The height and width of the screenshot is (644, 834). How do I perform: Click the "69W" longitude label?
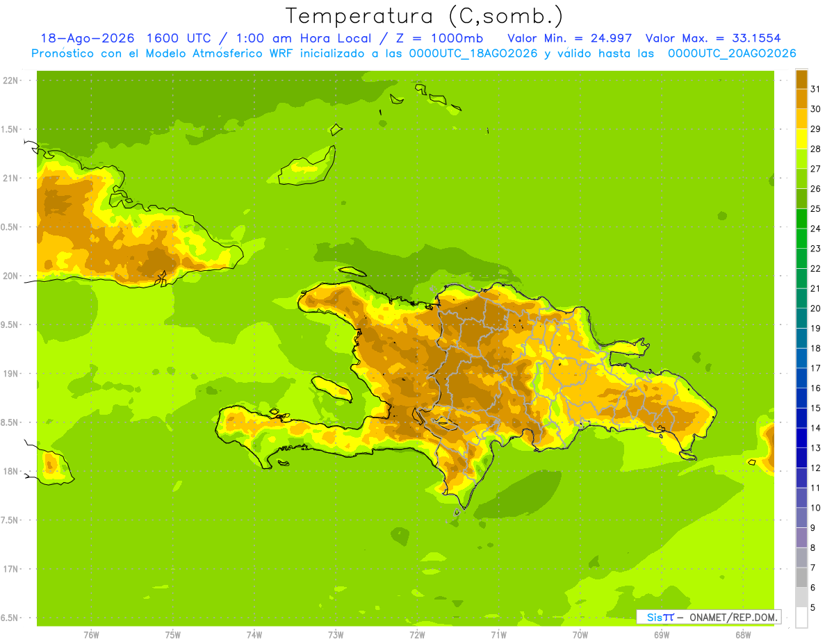pyautogui.click(x=662, y=635)
